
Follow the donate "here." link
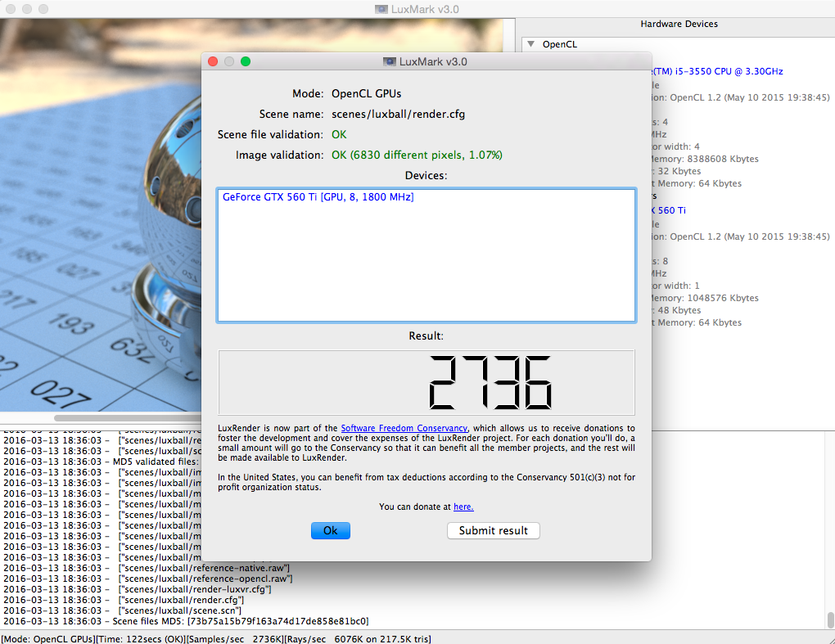[x=463, y=507]
